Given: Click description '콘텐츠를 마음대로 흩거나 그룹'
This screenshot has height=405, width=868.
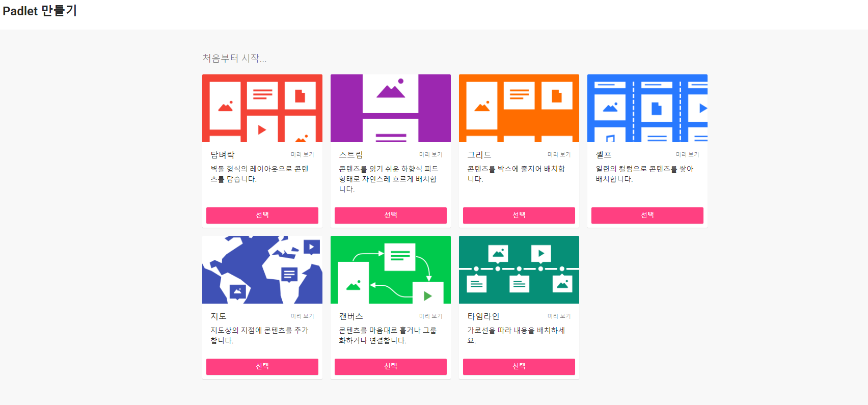Looking at the screenshot, I should 388,330.
